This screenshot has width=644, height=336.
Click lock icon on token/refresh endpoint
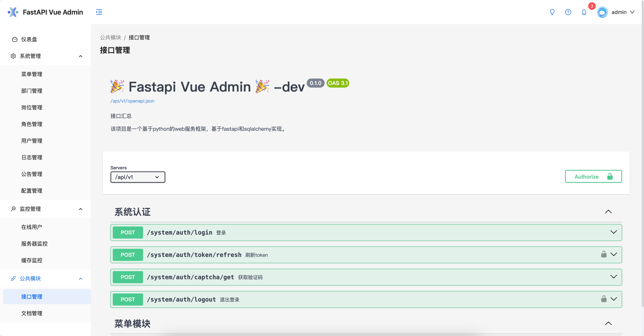604,254
